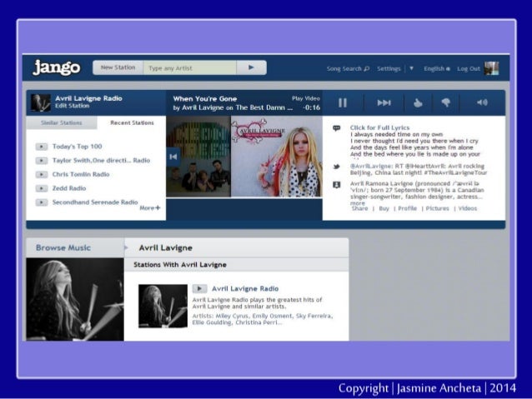The width and height of the screenshot is (532, 399).
Task: Expand the dropdown arrow next to Settings
Action: 411,68
